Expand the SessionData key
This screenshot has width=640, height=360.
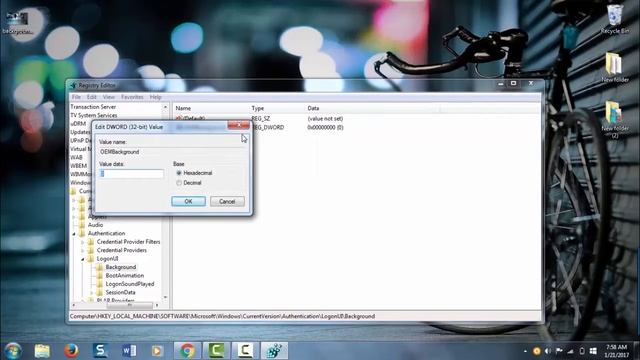tap(92, 293)
